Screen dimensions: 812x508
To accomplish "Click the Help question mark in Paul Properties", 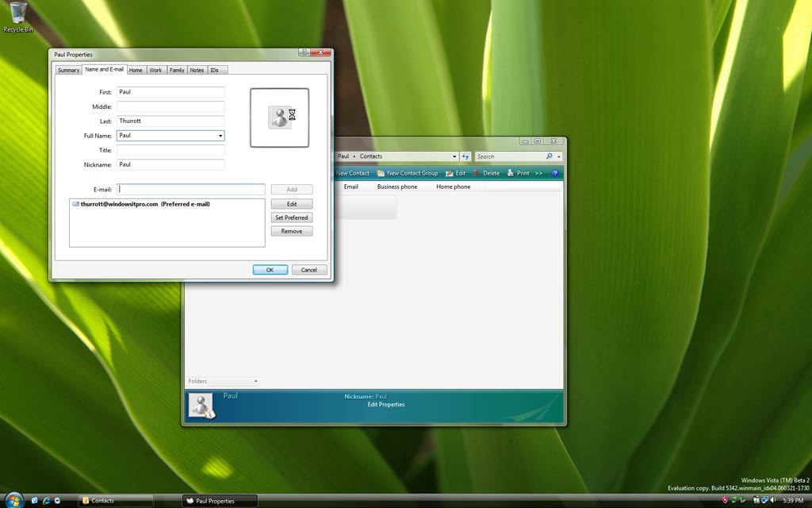I will [304, 53].
